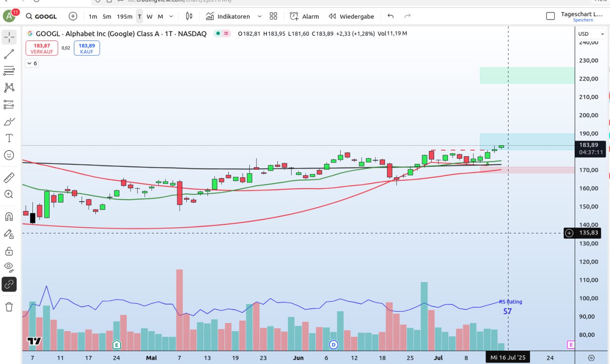Open the emoji sticker tool
This screenshot has height=364, width=610.
(x=9, y=155)
